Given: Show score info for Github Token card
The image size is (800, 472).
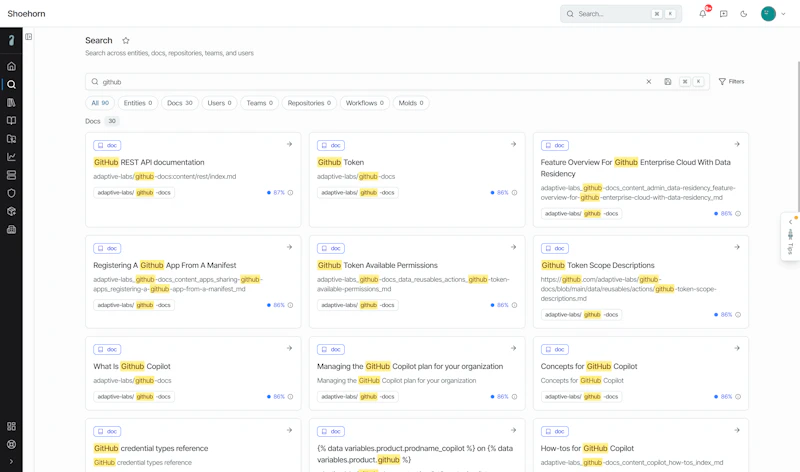Looking at the screenshot, I should pos(514,193).
